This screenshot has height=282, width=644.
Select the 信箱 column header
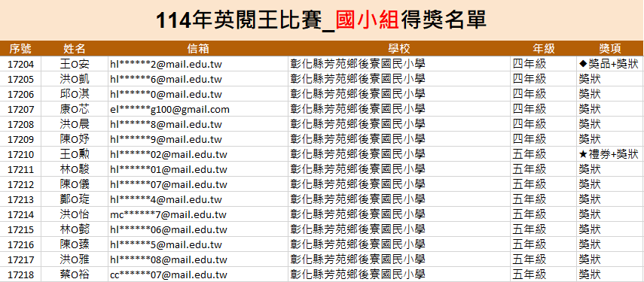(x=198, y=49)
